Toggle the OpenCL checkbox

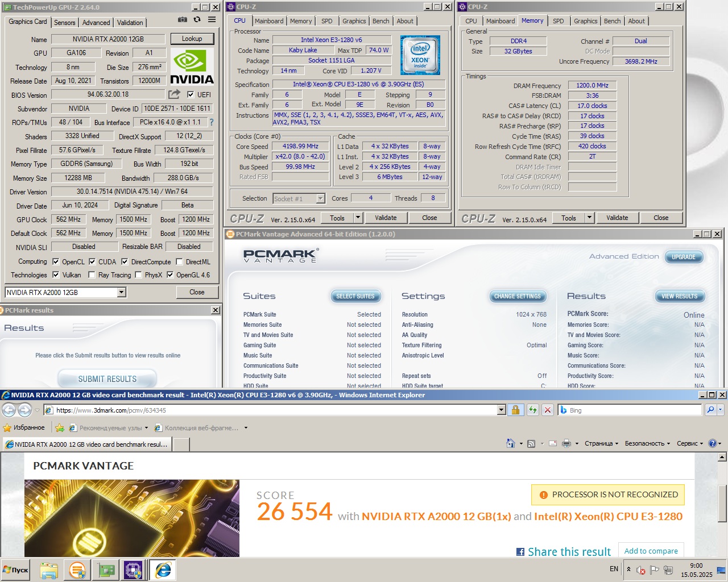coord(56,262)
